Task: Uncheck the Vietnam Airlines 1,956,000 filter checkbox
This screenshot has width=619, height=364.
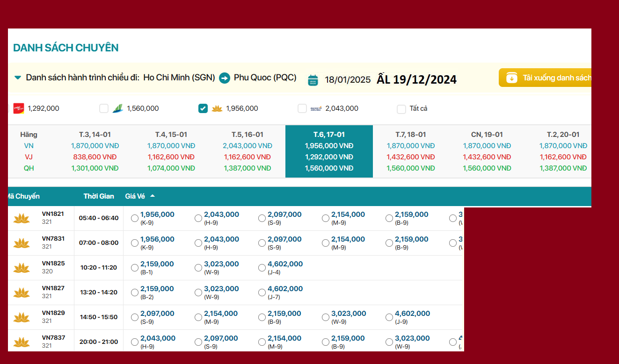Action: [x=203, y=108]
